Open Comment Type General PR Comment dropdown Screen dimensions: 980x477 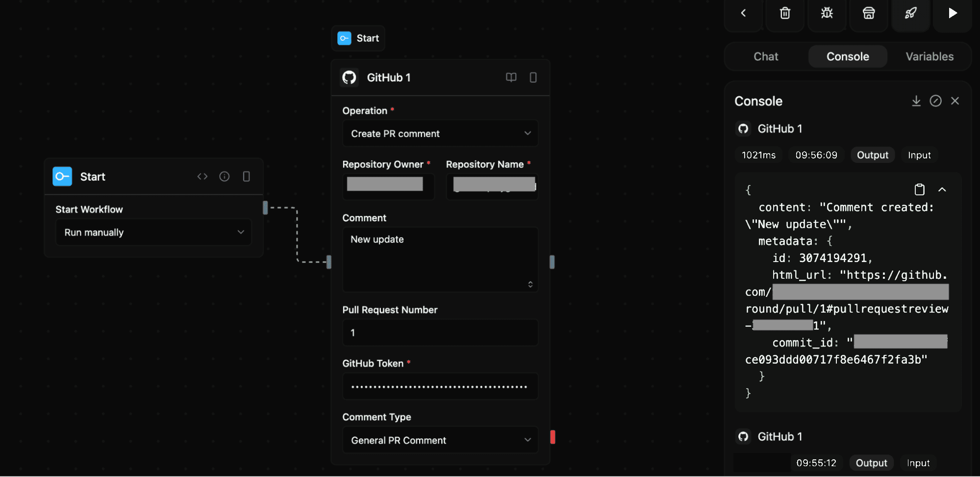pos(440,440)
